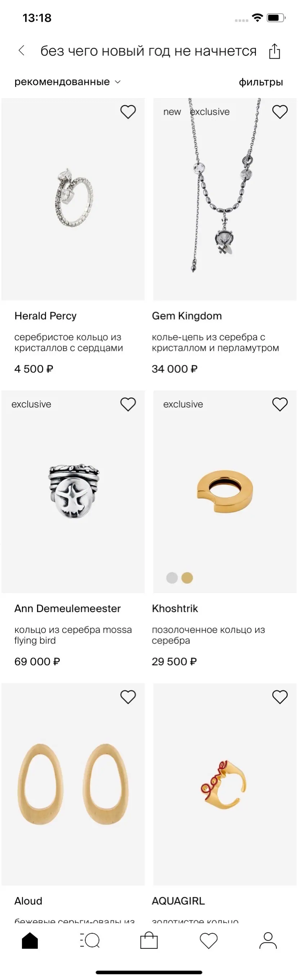Open the wishlist heart in bottom bar

pyautogui.click(x=208, y=941)
